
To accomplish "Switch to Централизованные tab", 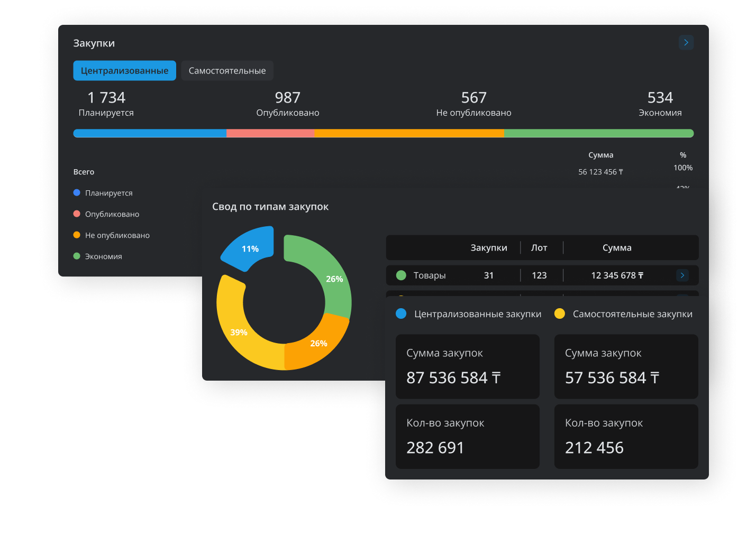I will pos(124,71).
